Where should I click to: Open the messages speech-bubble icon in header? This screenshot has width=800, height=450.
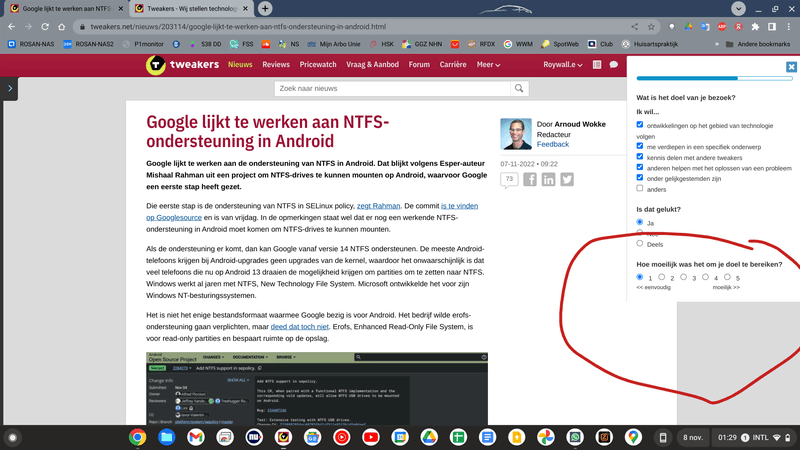pos(614,65)
